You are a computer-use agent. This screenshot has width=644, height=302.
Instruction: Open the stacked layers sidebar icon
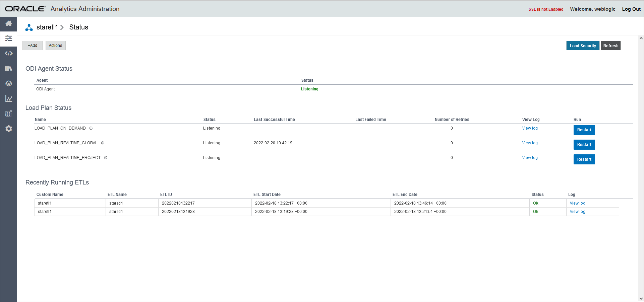tap(9, 83)
